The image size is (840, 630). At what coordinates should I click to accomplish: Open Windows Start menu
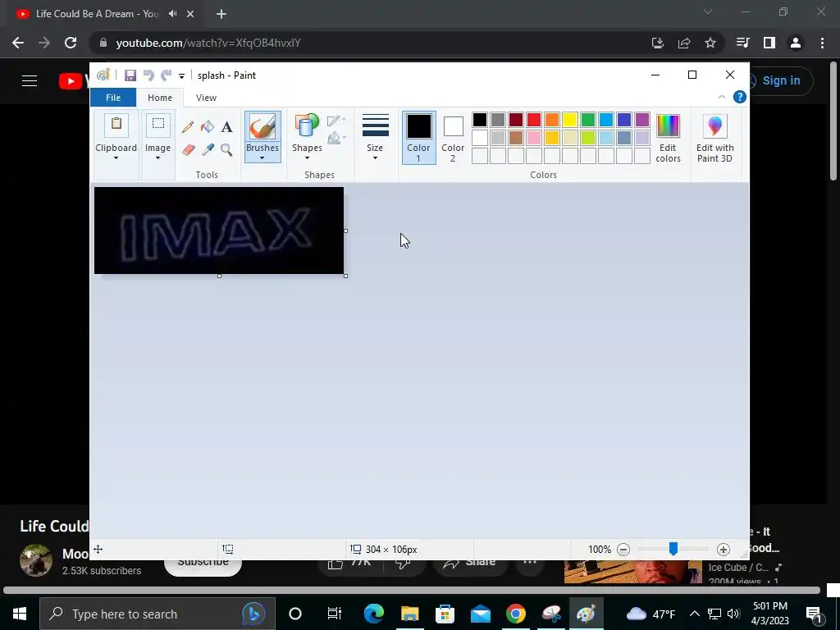point(20,614)
